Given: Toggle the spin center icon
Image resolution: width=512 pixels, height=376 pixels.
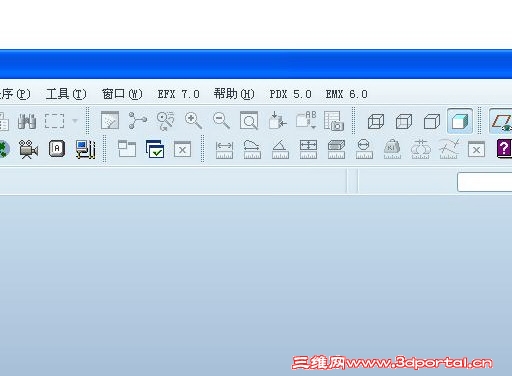Looking at the screenshot, I should pos(137,120).
